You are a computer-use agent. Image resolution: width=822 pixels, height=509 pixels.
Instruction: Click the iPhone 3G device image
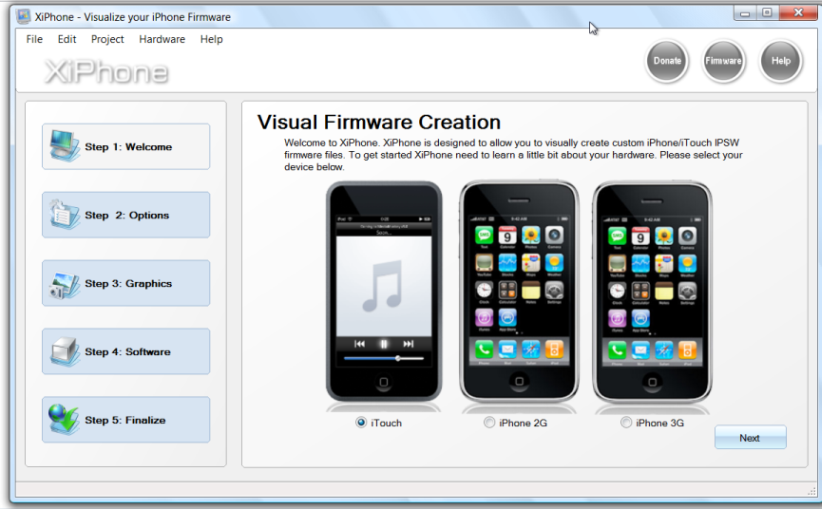pyautogui.click(x=652, y=292)
